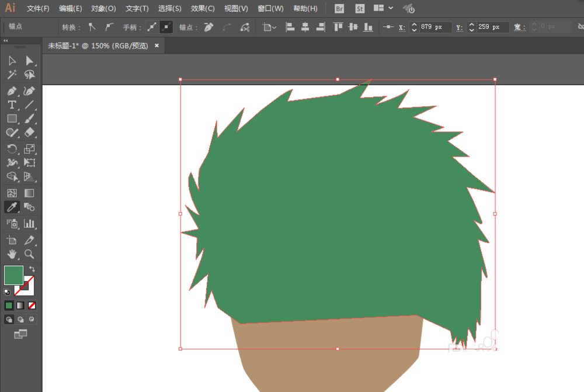Pick the Zoom magnifier tool
This screenshot has width=584, height=392.
click(29, 254)
